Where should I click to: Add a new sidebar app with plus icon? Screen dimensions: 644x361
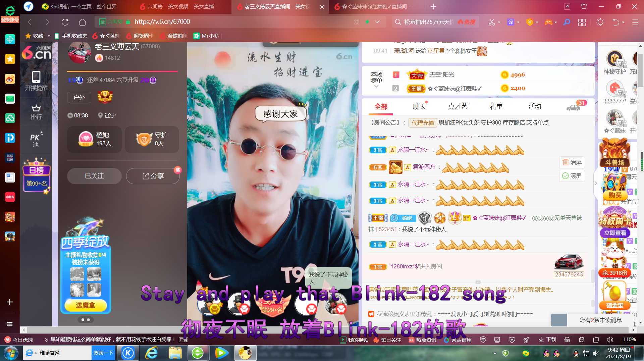coord(10,302)
